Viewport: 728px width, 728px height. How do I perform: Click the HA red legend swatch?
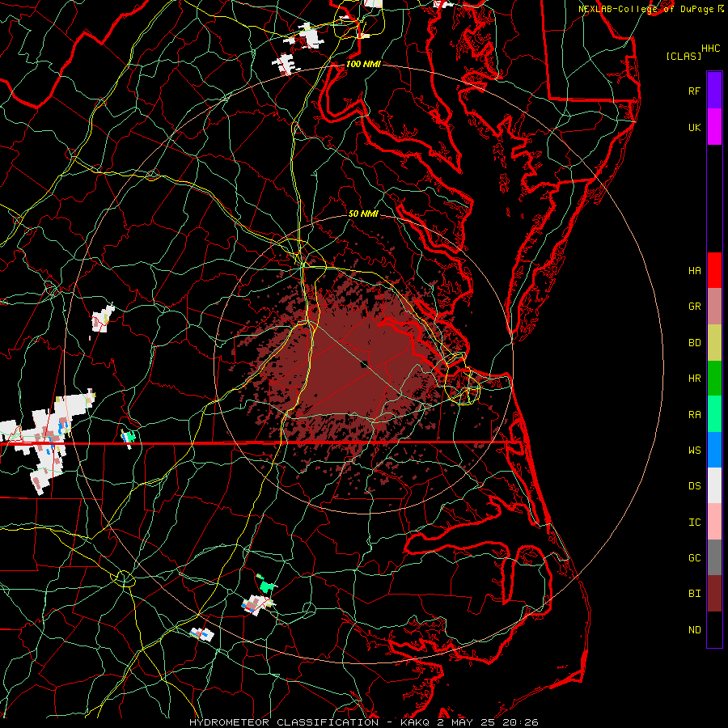click(714, 270)
